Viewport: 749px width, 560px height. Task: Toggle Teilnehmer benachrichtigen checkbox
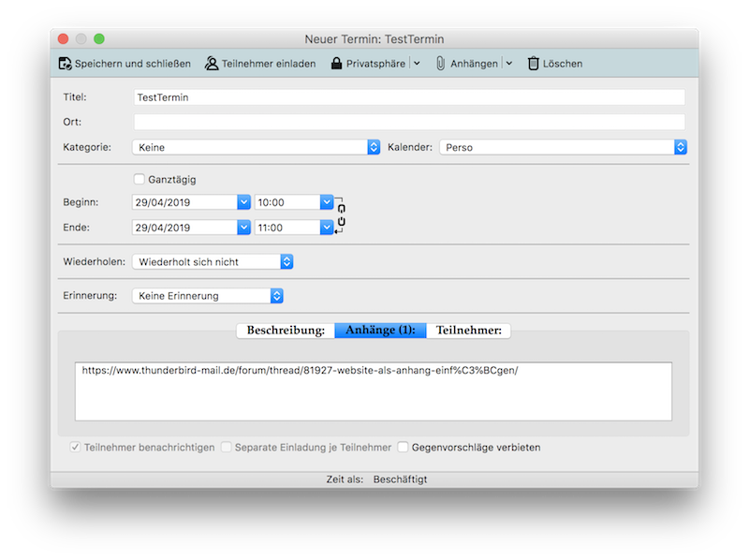pyautogui.click(x=75, y=448)
